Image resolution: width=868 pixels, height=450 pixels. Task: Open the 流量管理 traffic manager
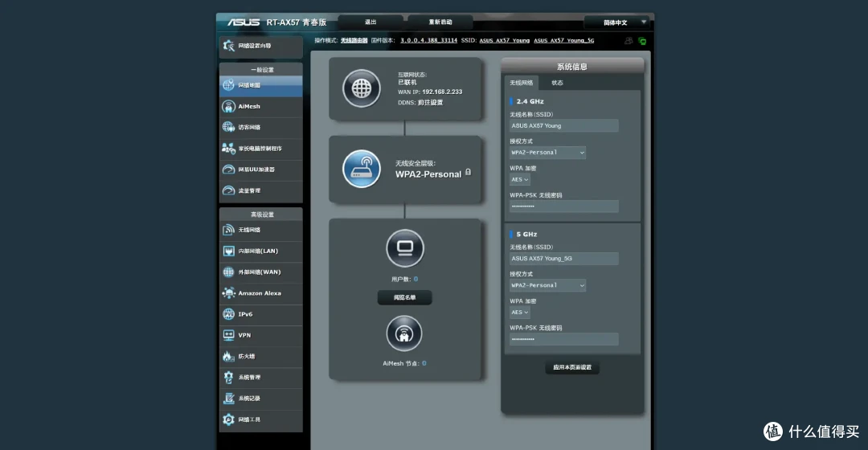point(260,190)
